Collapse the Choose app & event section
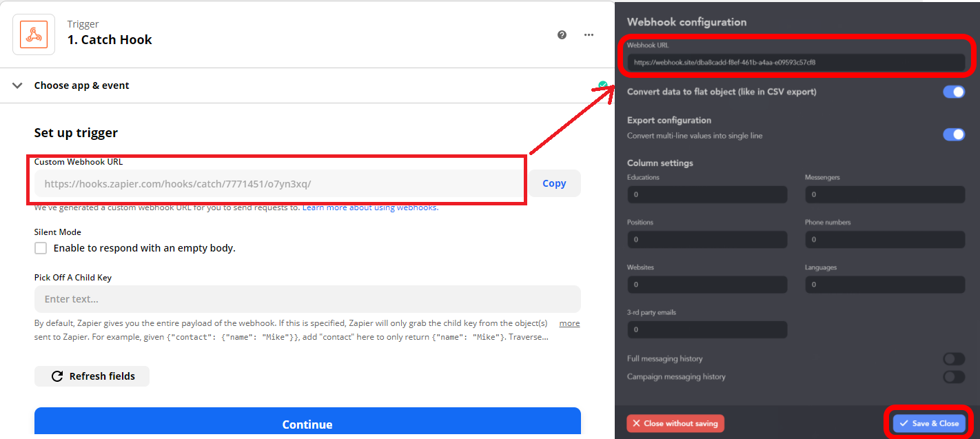 click(17, 85)
